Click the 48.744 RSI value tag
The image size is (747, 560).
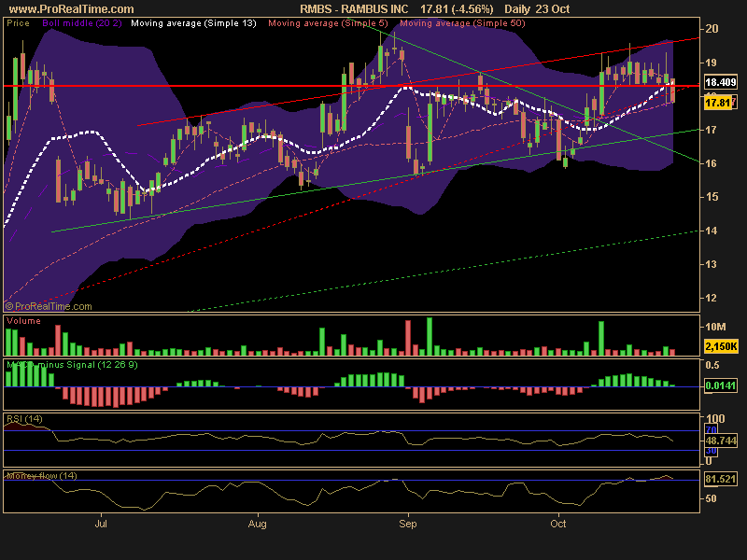coord(721,441)
